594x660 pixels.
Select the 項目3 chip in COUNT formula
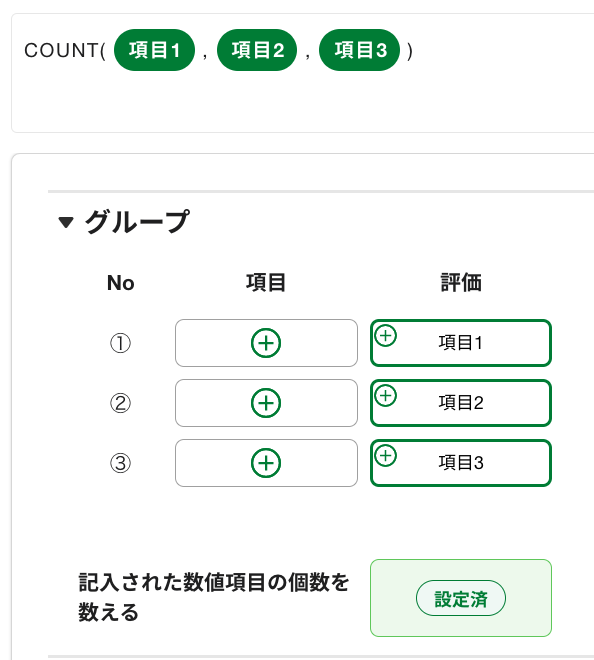(360, 50)
